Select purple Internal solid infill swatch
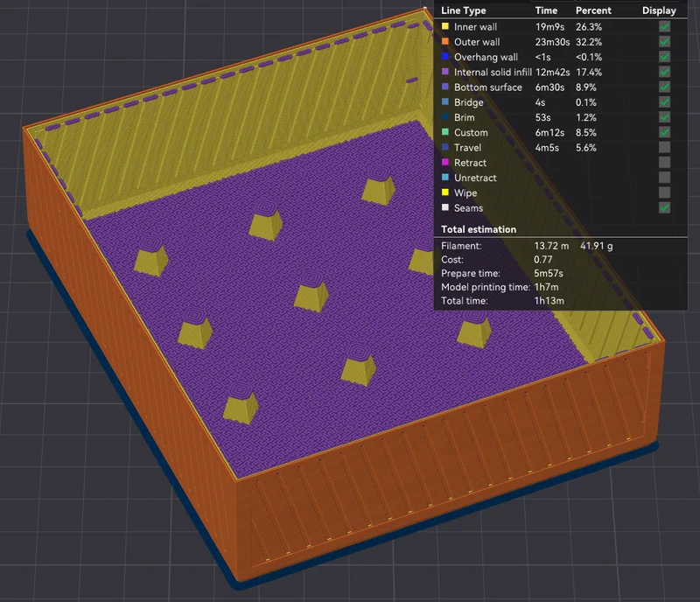 (445, 72)
